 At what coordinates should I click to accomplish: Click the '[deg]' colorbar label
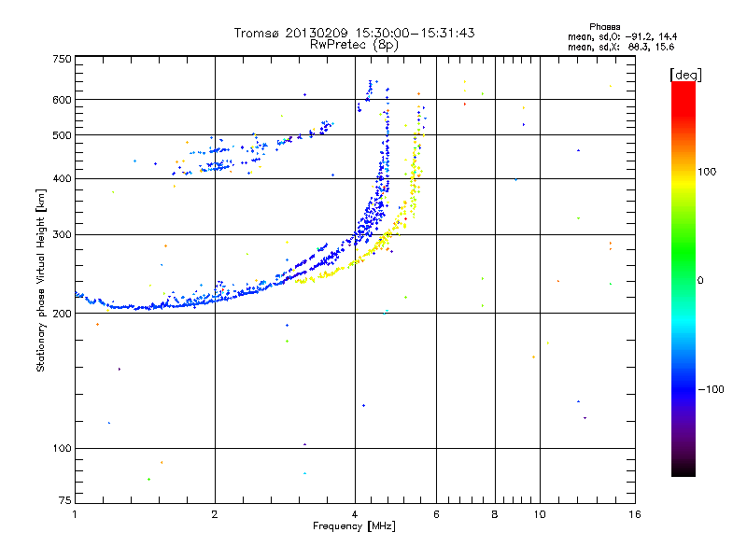point(685,75)
